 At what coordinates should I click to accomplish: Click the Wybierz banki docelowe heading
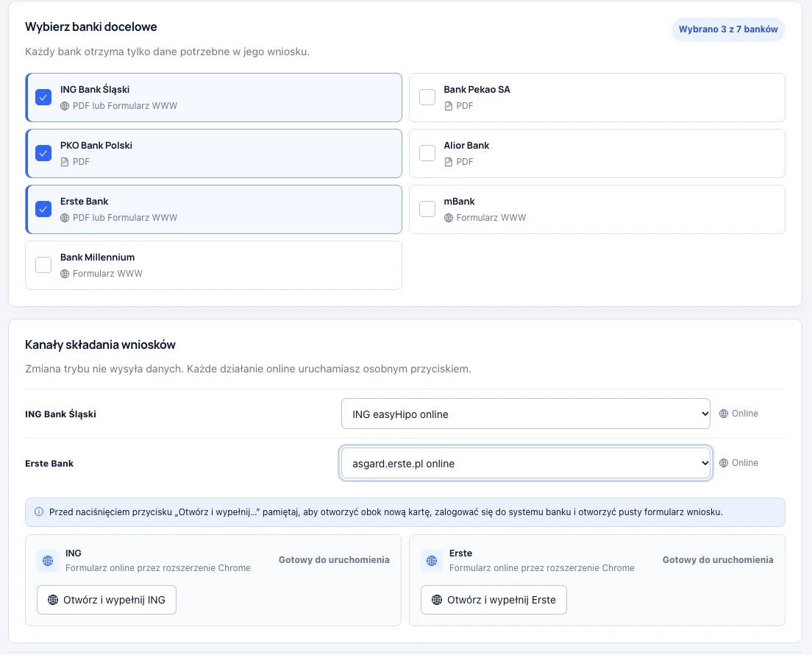coord(91,27)
